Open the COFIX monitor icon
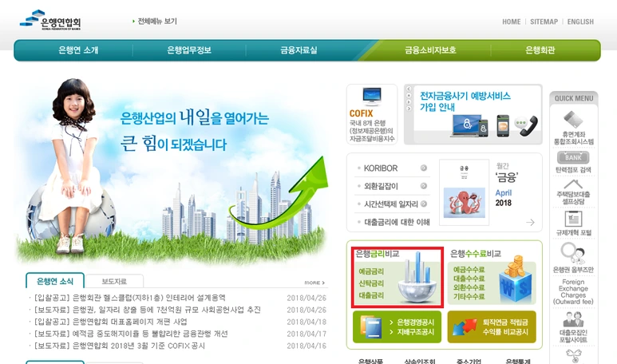 (x=372, y=97)
